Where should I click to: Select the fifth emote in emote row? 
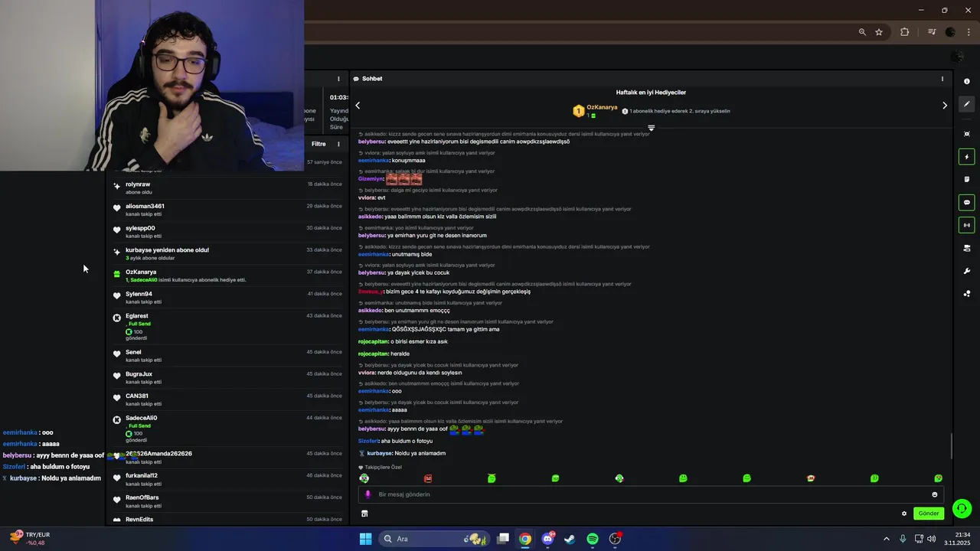point(619,478)
